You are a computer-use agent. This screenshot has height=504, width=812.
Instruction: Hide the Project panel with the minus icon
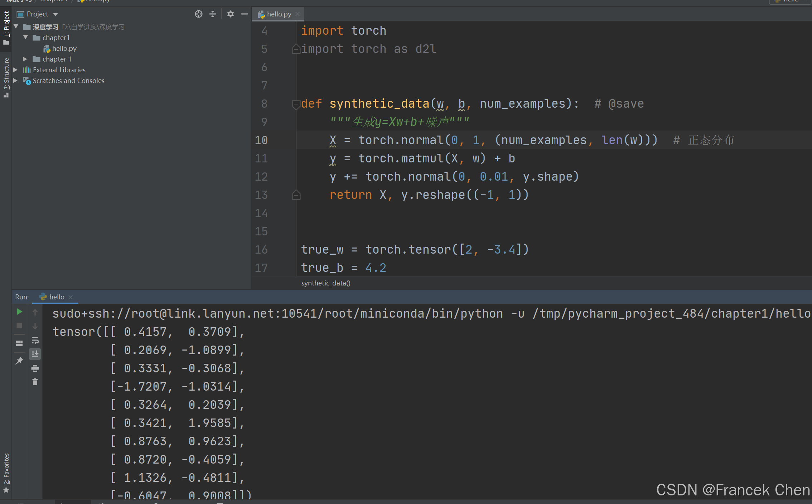coord(245,14)
